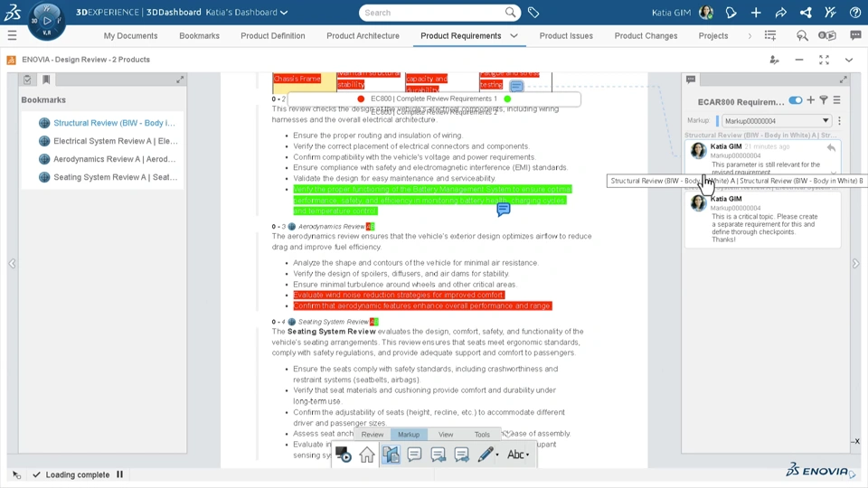The image size is (868, 488).
Task: Click the user share icon in widget header
Action: coord(775,60)
